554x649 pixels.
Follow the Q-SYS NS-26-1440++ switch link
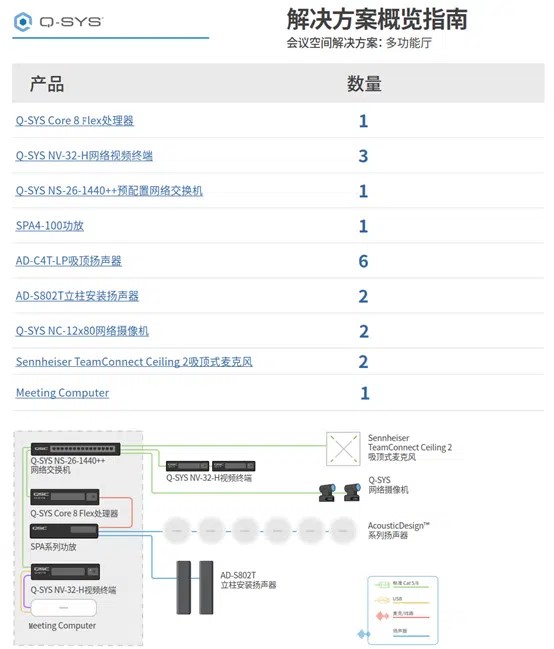tap(109, 191)
